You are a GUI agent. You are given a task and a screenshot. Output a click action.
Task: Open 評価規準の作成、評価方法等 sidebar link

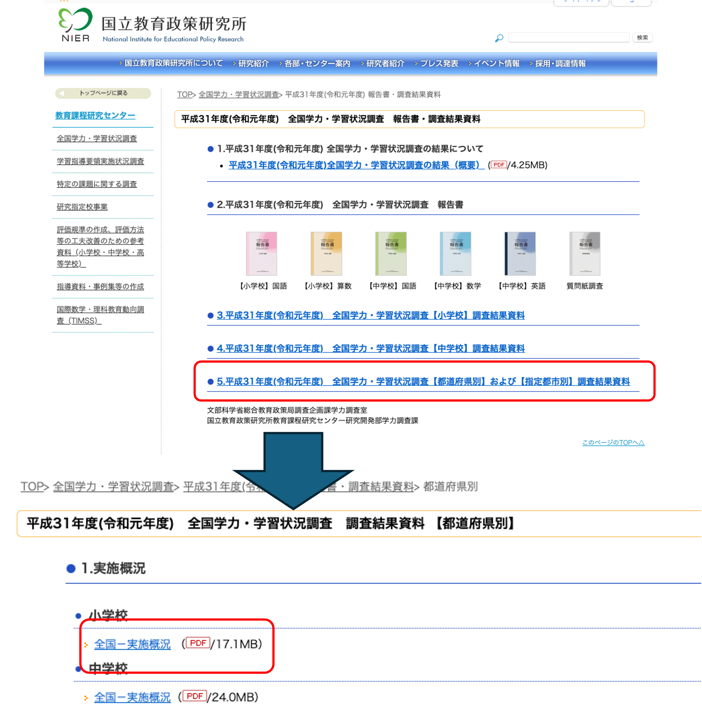point(100,247)
